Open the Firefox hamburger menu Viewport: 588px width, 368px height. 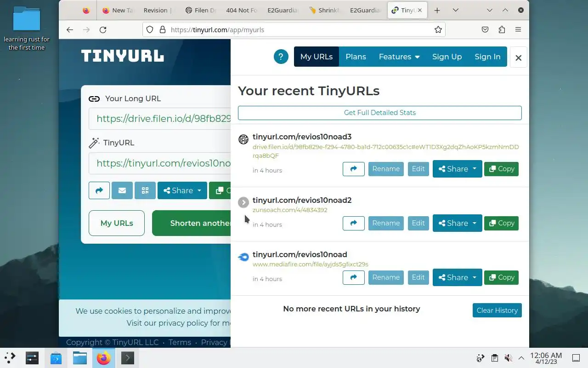pyautogui.click(x=518, y=29)
